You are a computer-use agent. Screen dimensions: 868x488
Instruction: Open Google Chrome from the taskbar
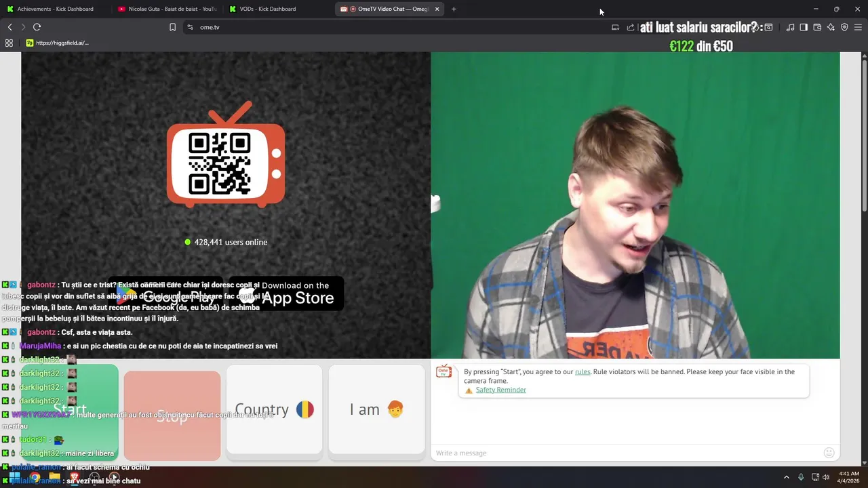tap(35, 478)
